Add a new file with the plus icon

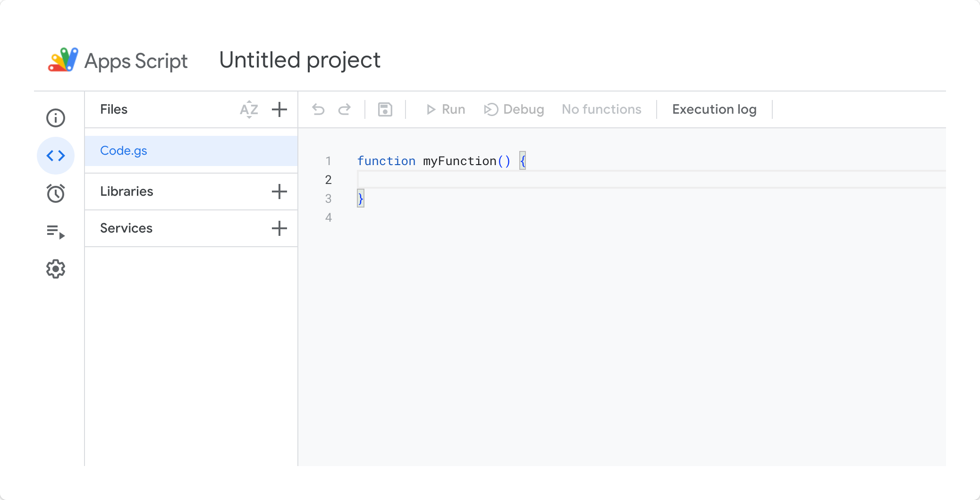pos(279,109)
